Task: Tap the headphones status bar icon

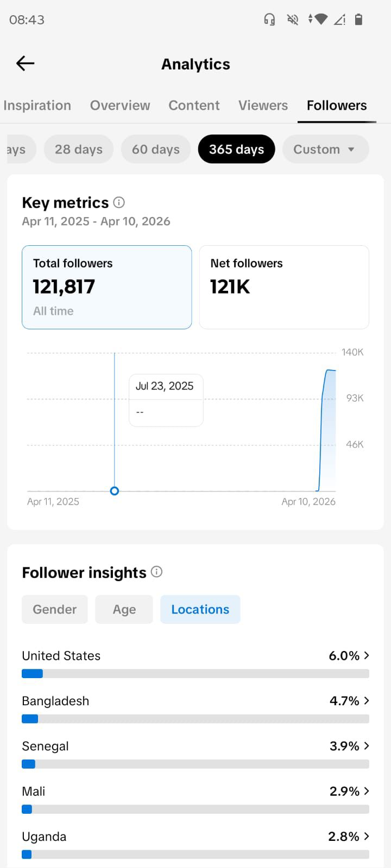Action: click(269, 20)
